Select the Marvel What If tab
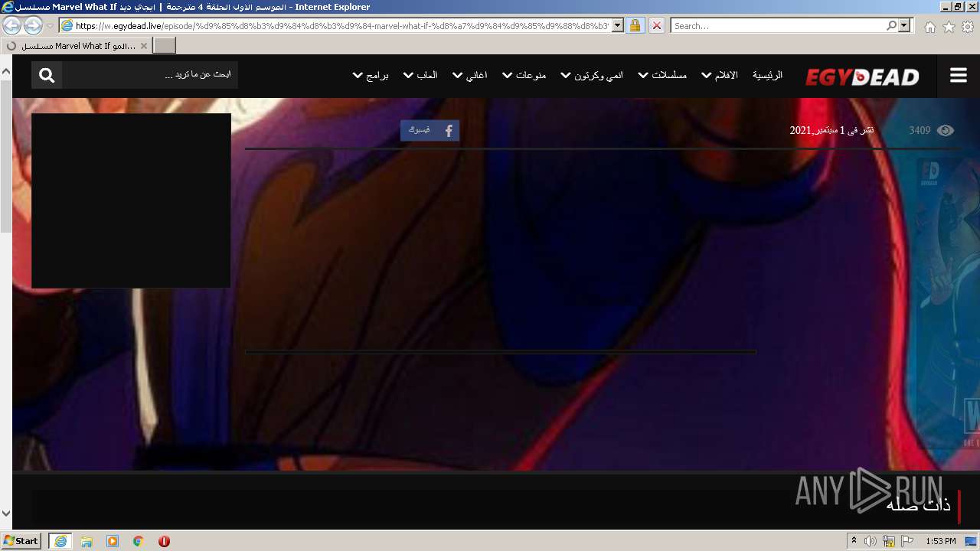 tap(76, 46)
